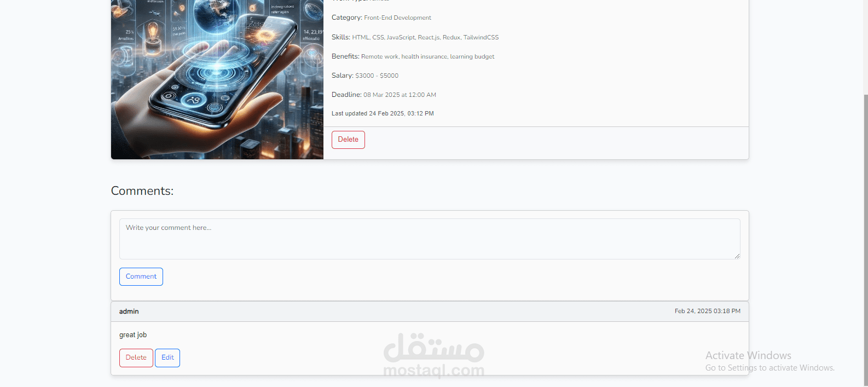Edit the 'great job' comment

pos(167,358)
